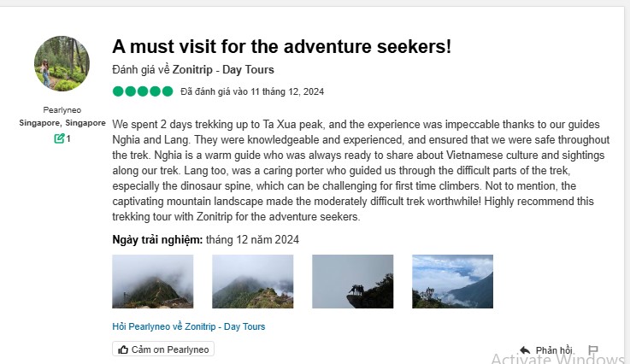
Task: Click the report flag icon
Action: [593, 350]
